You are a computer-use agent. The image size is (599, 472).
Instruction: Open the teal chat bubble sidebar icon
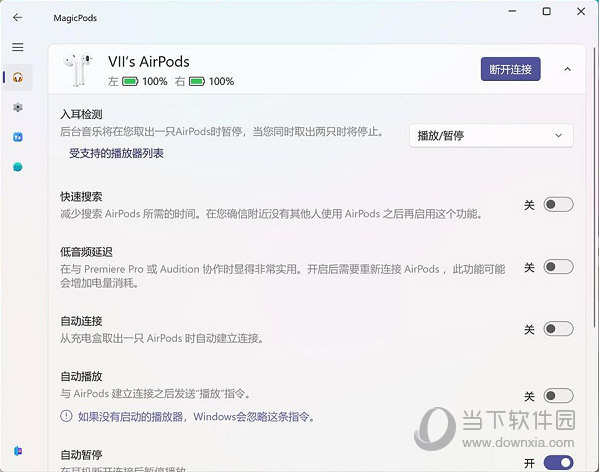[x=18, y=167]
